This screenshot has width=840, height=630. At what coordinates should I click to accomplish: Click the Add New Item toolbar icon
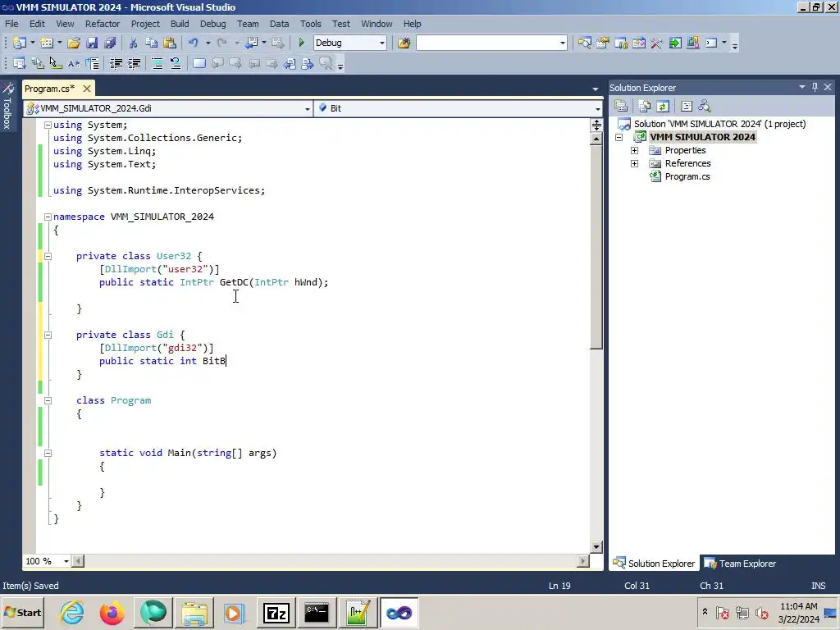click(x=47, y=43)
